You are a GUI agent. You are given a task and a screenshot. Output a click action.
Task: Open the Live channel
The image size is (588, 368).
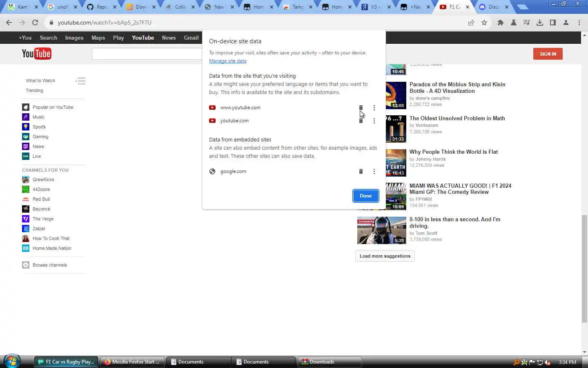(x=32, y=156)
